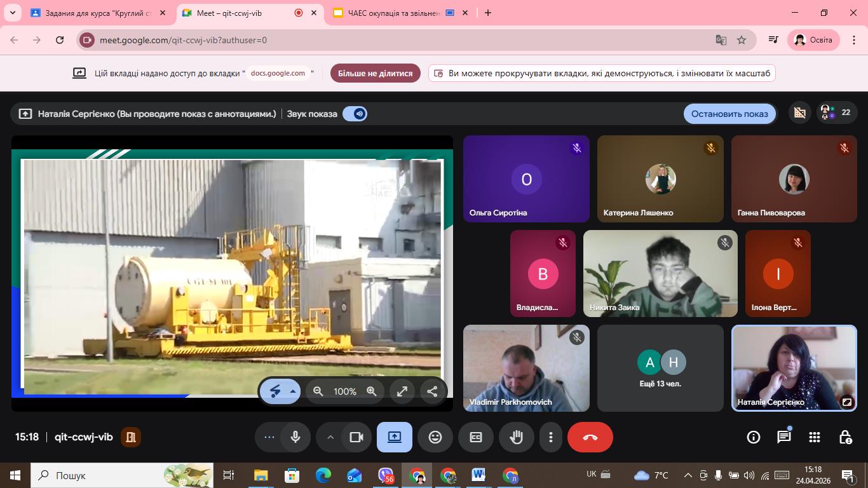This screenshot has height=488, width=868.
Task: Open Microsoft Word from the taskbar
Action: 478,475
